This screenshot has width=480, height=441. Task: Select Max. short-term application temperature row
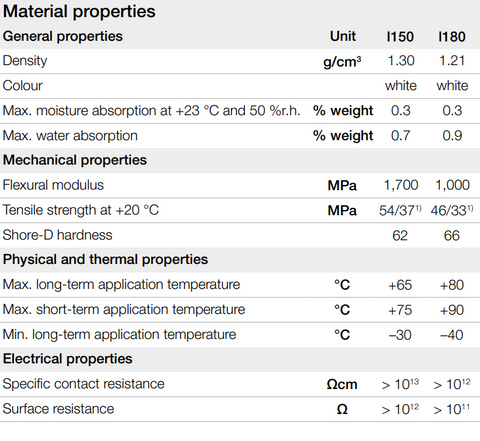point(240,310)
